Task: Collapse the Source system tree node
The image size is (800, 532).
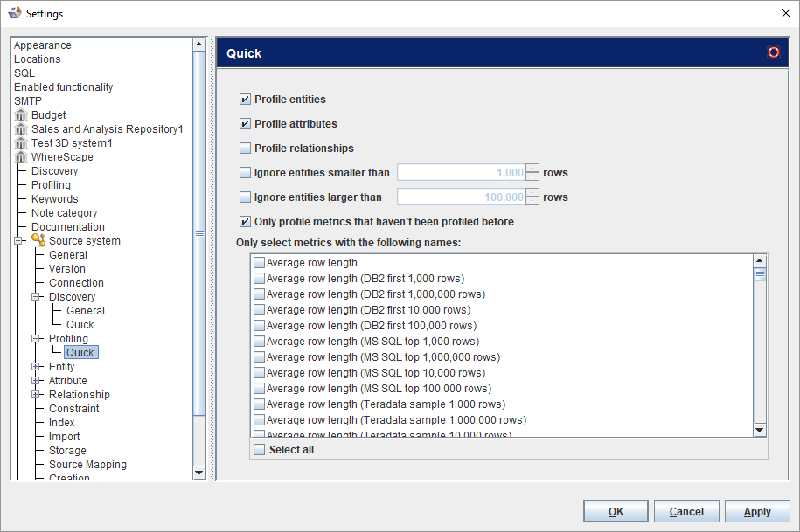Action: coord(18,241)
